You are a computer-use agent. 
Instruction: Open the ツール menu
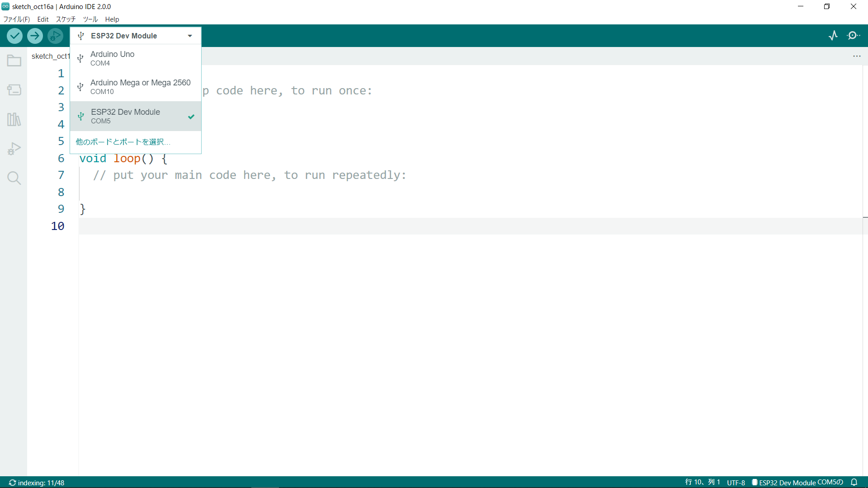pos(90,19)
